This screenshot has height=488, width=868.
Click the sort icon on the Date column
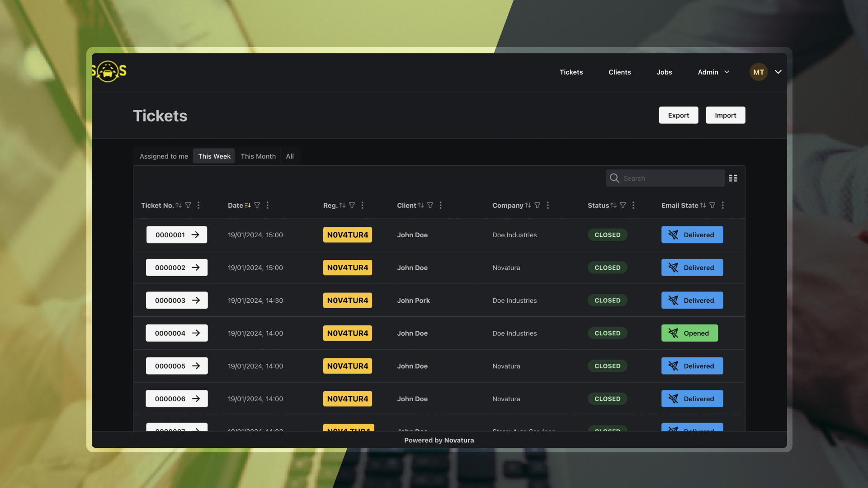tap(248, 205)
